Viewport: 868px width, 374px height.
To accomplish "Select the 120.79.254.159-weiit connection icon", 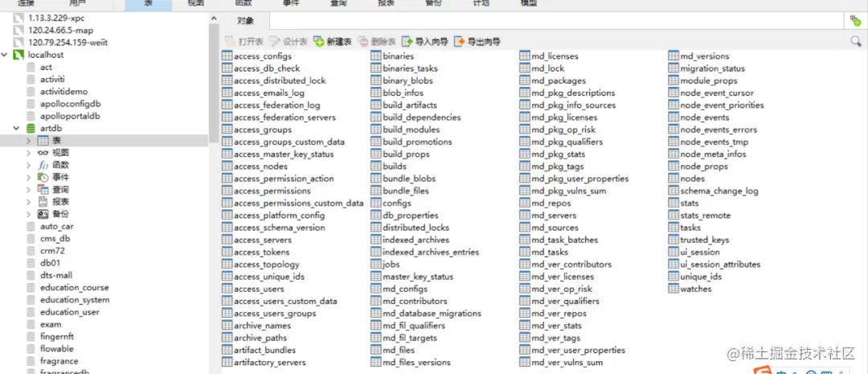I will (x=18, y=42).
